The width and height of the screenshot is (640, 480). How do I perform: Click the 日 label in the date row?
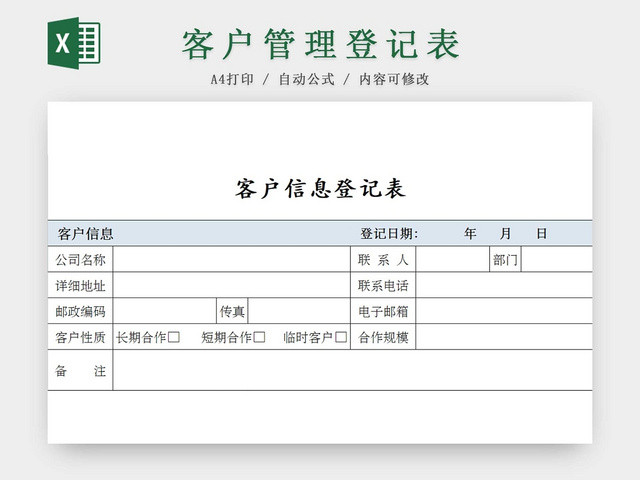tap(542, 233)
